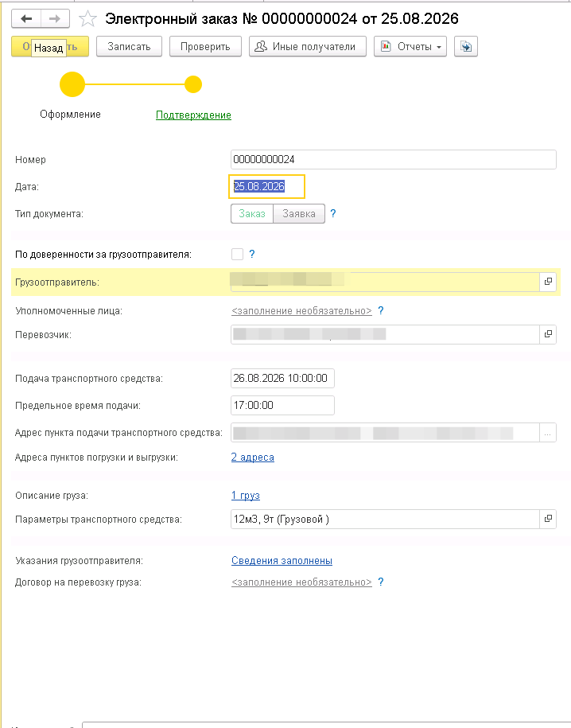
Task: Select Заказ document type
Action: pyautogui.click(x=252, y=213)
